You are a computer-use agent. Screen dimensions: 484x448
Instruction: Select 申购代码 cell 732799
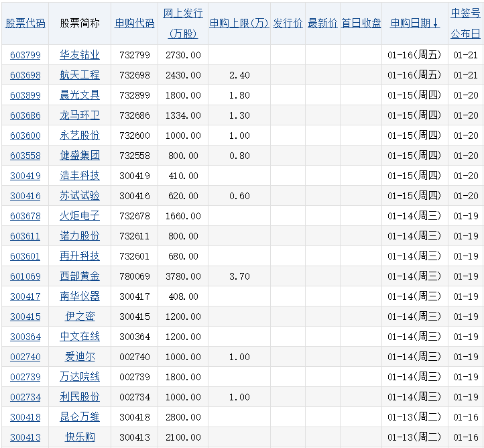[134, 55]
